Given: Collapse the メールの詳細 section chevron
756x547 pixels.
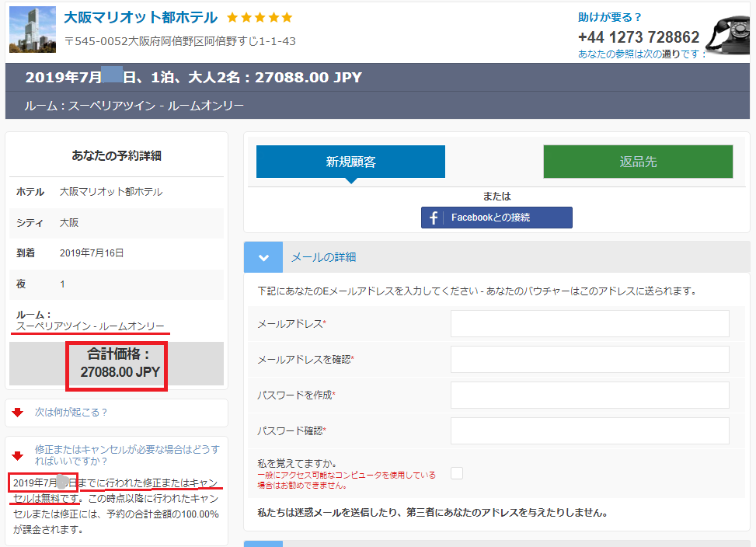Looking at the screenshot, I should [x=263, y=257].
